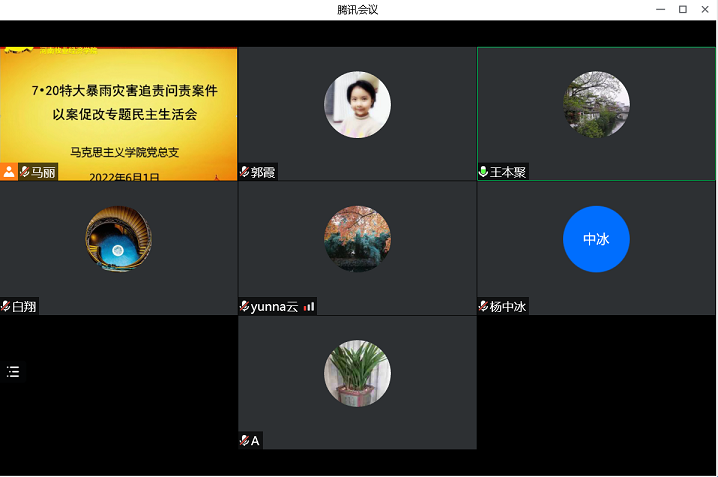Click 王本聚's green active microphone icon
The height and width of the screenshot is (477, 718).
(484, 172)
